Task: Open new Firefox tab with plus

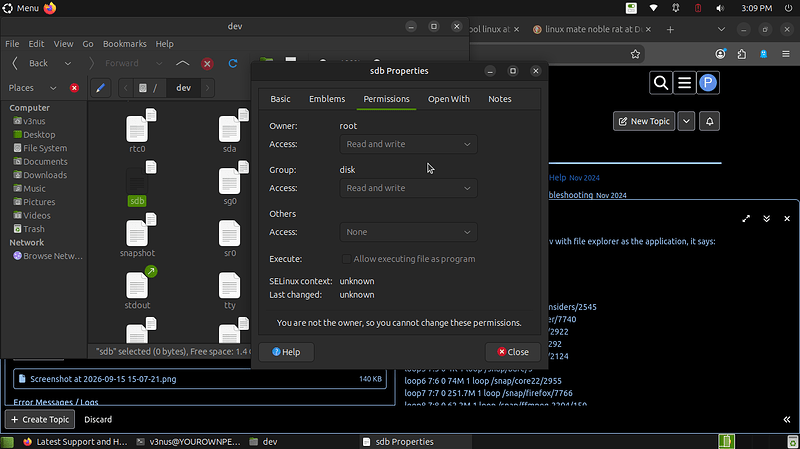Action: pyautogui.click(x=670, y=30)
